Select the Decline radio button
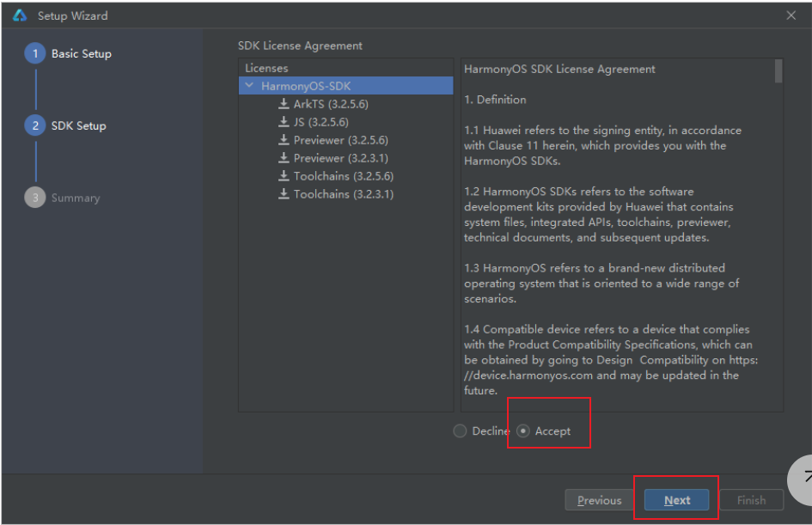812x525 pixels. click(x=460, y=430)
